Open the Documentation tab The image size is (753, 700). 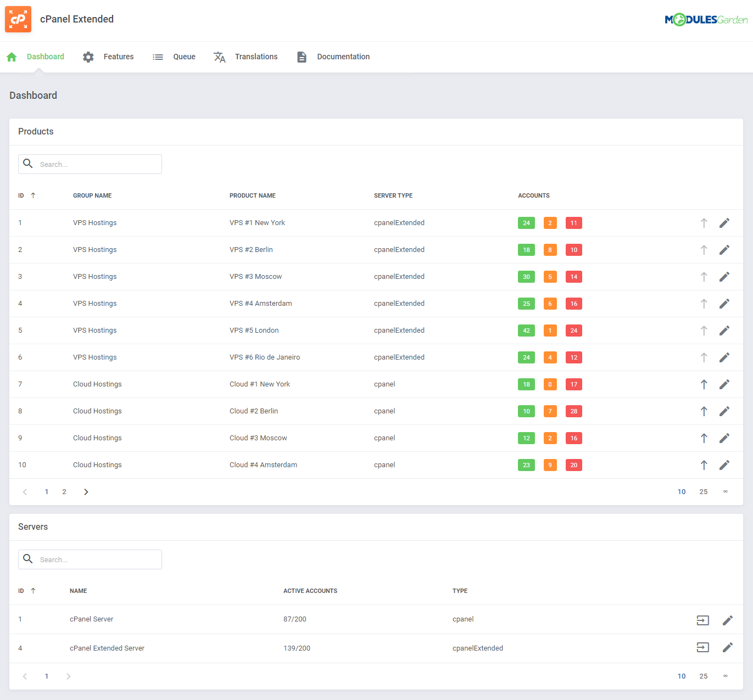pyautogui.click(x=343, y=57)
